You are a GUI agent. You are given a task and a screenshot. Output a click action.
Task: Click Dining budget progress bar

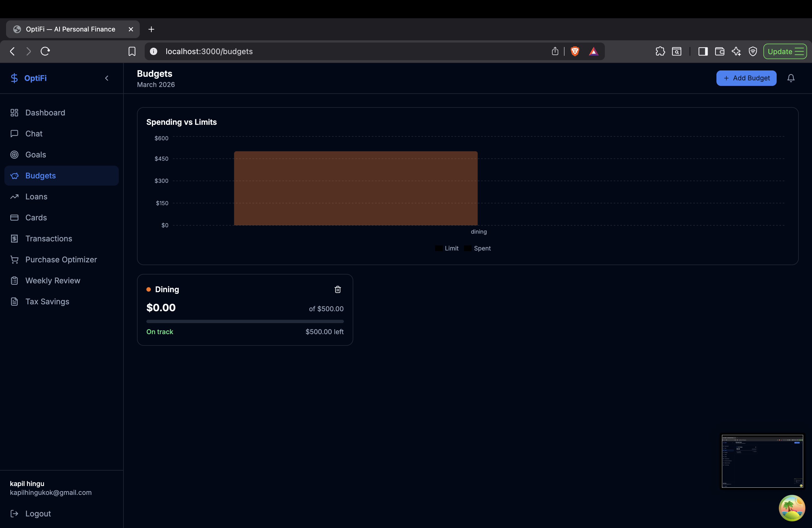[245, 321]
